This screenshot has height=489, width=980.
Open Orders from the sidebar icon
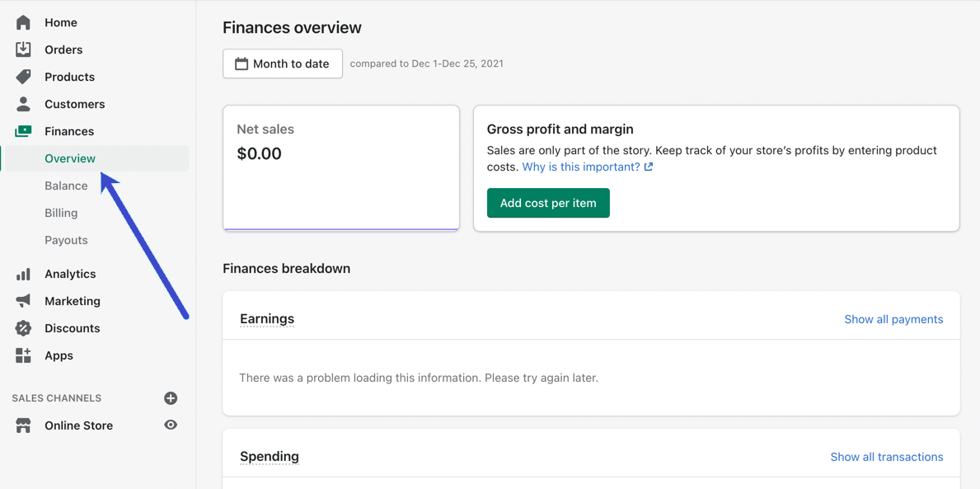point(23,49)
